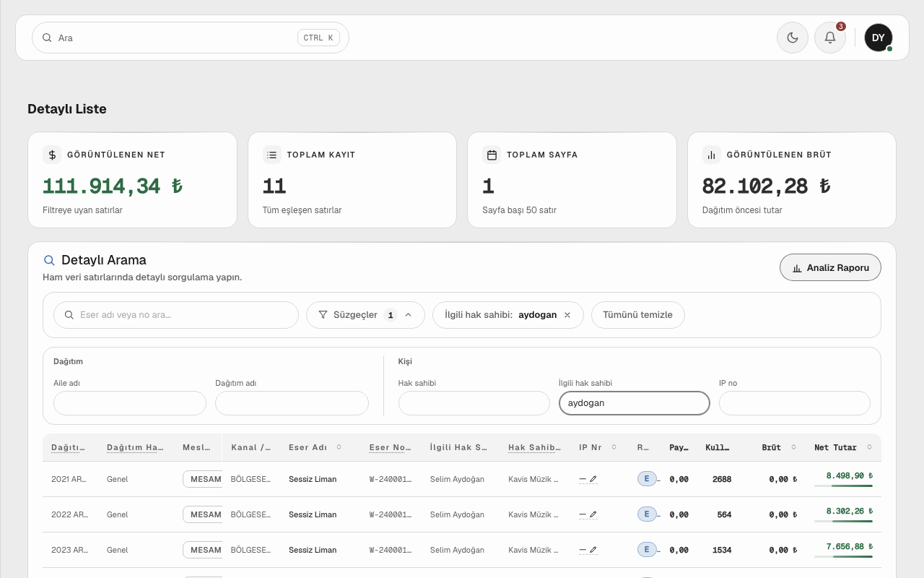Click the calendar icon on Toplam Sayfa card

pos(492,155)
